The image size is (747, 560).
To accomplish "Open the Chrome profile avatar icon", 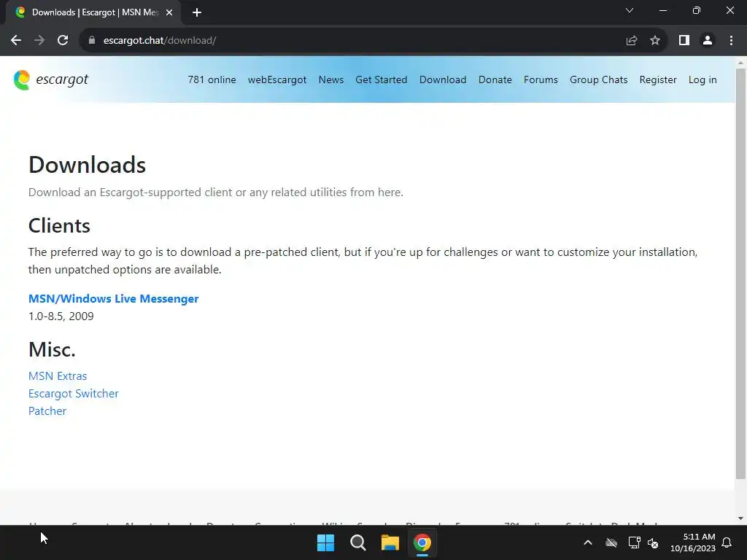I will coord(708,41).
